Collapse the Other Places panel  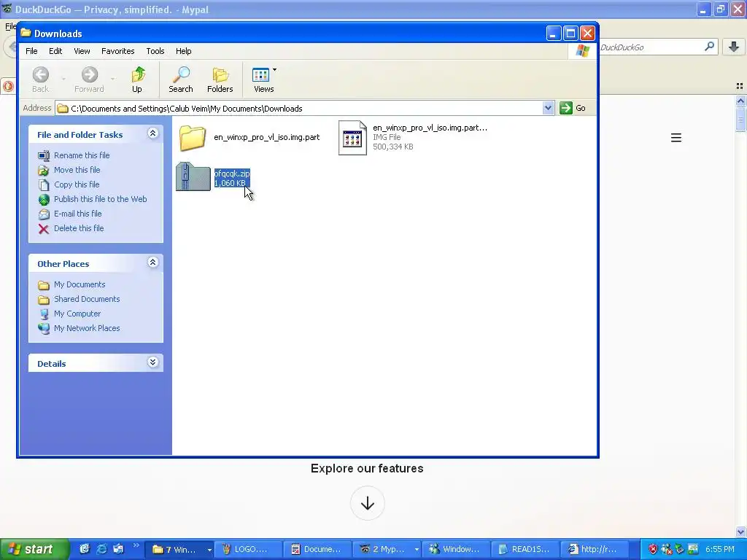pyautogui.click(x=152, y=262)
